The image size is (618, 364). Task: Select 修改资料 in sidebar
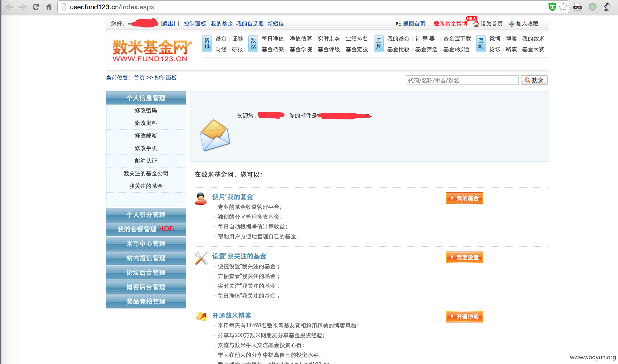coord(146,123)
